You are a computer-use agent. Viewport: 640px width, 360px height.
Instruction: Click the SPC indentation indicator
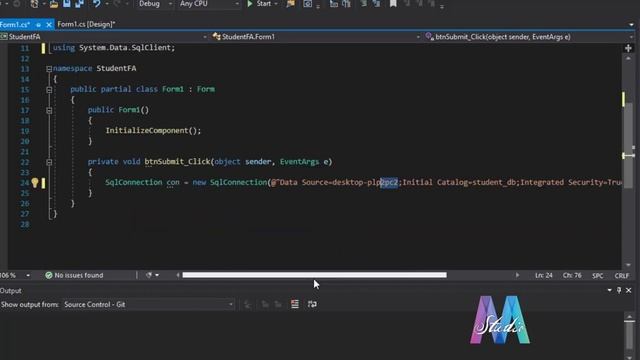coord(598,276)
